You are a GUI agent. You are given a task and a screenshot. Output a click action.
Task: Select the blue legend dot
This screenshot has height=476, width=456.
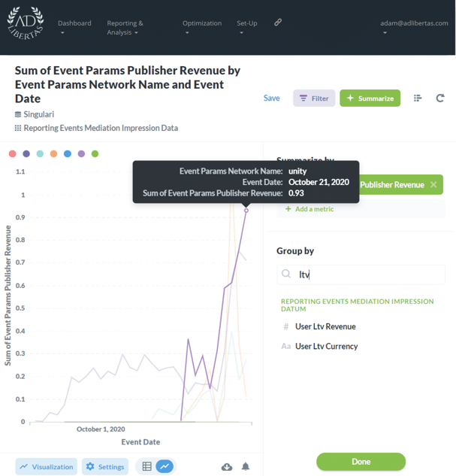(68, 154)
